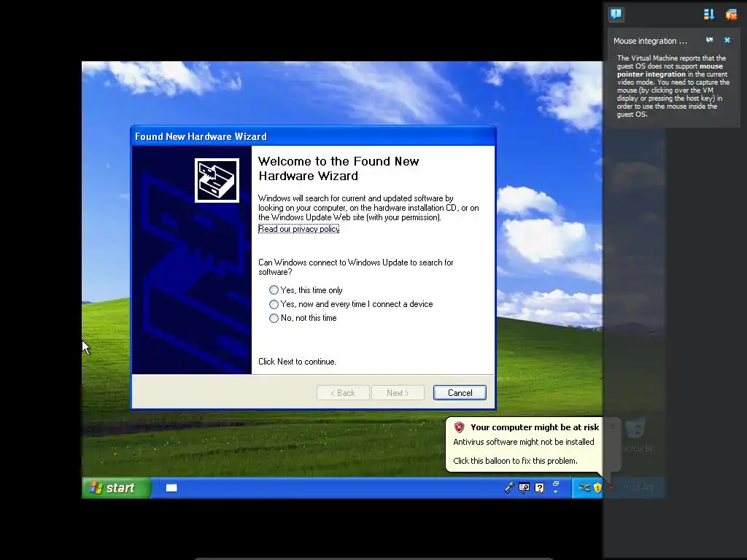
Task: Click the red shield icon in balloon
Action: tap(460, 427)
